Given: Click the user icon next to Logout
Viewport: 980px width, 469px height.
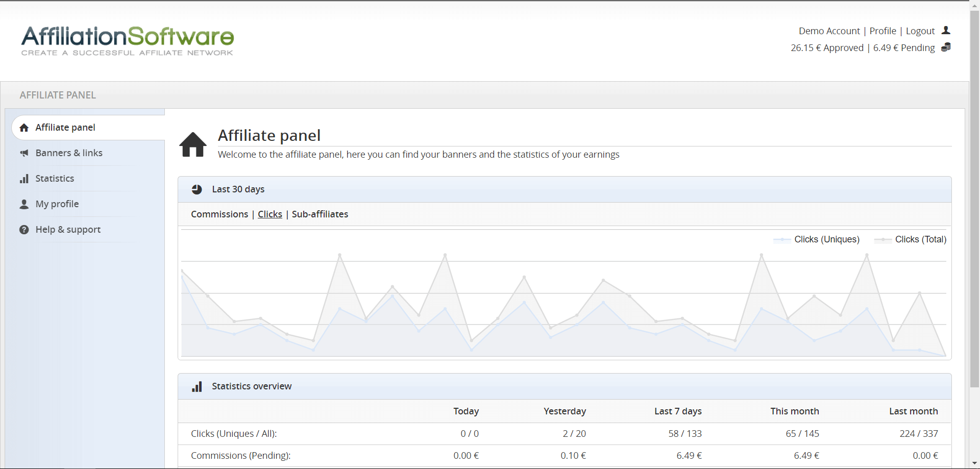Looking at the screenshot, I should (946, 31).
